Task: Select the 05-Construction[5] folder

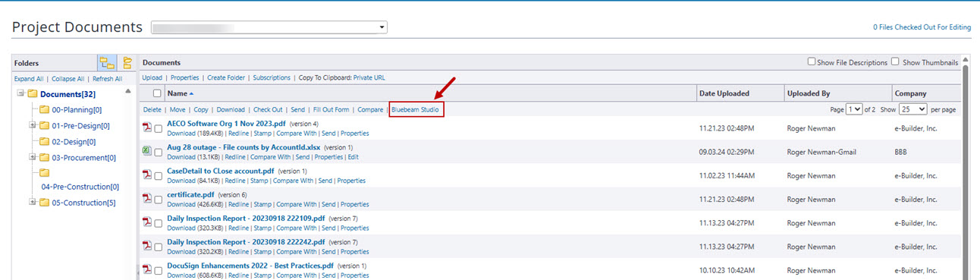Action: tap(84, 203)
